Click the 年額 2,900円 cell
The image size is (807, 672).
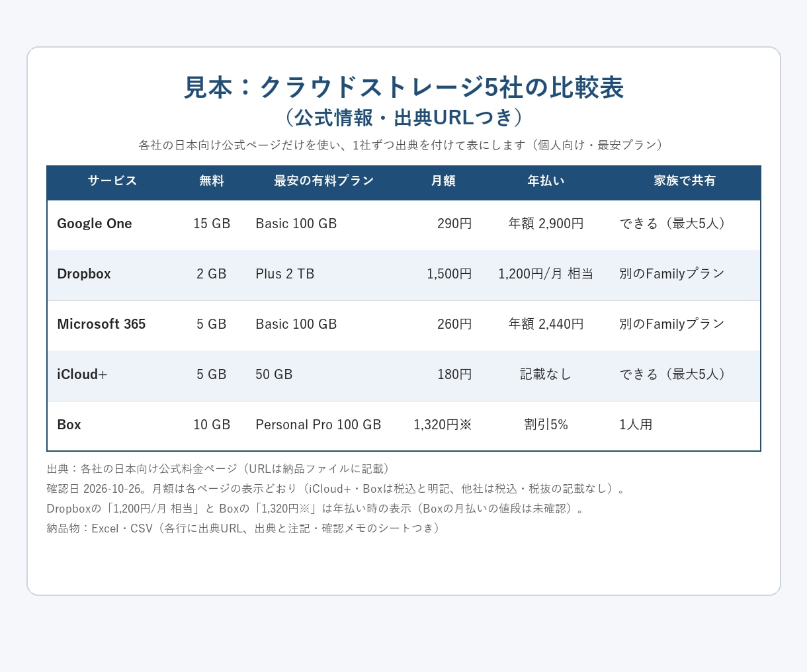coord(546,224)
